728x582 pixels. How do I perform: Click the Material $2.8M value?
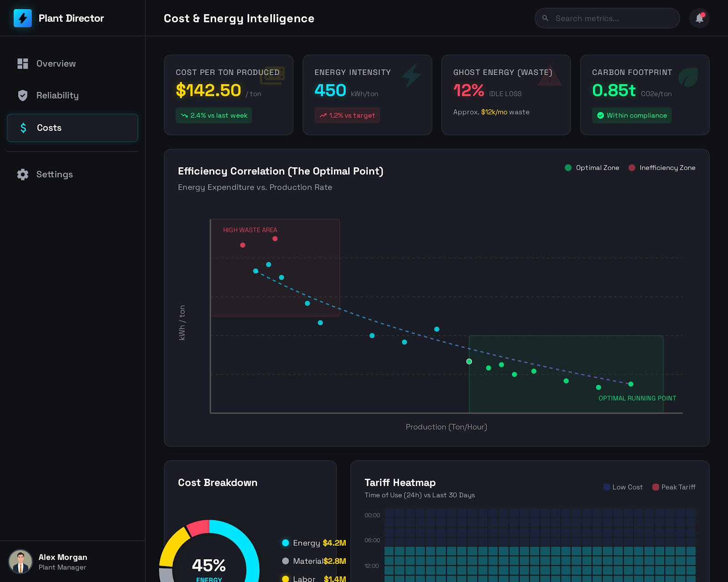point(334,561)
